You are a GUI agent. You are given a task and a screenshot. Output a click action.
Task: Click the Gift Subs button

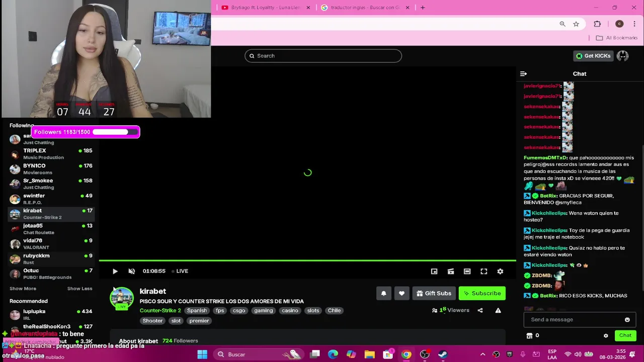(x=434, y=293)
